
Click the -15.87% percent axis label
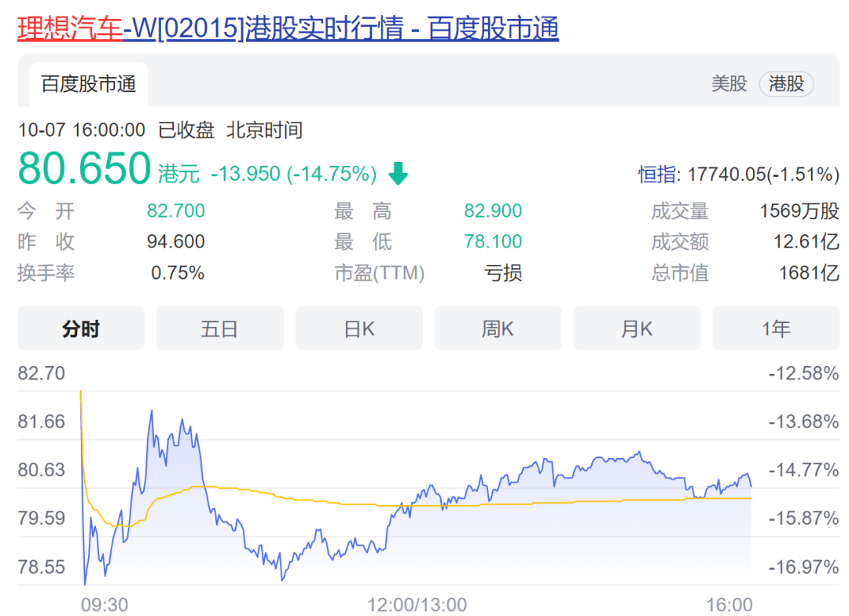coord(803,518)
